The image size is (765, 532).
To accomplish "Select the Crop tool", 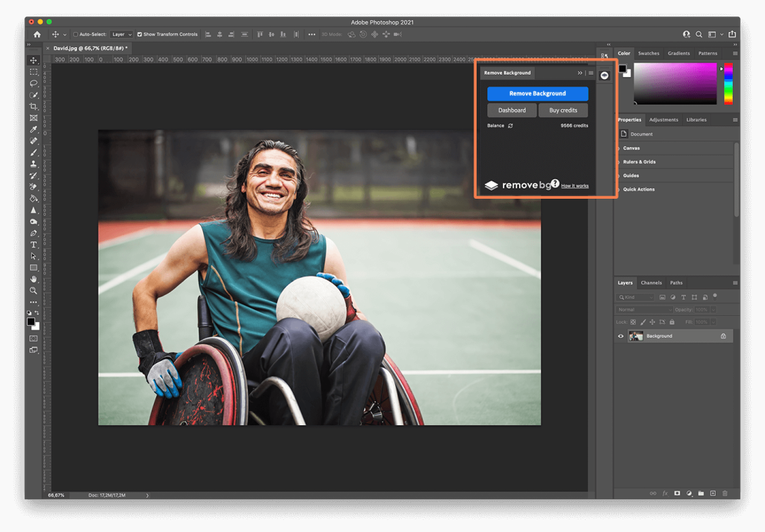I will point(34,107).
